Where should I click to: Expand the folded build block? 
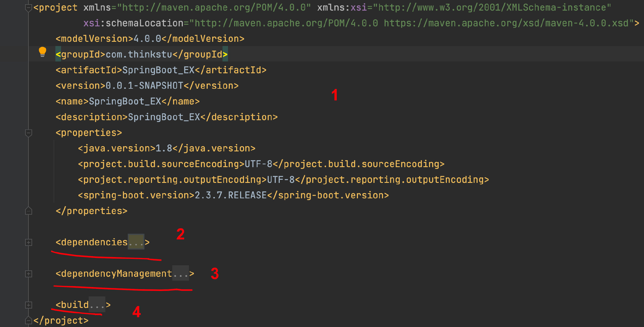28,305
